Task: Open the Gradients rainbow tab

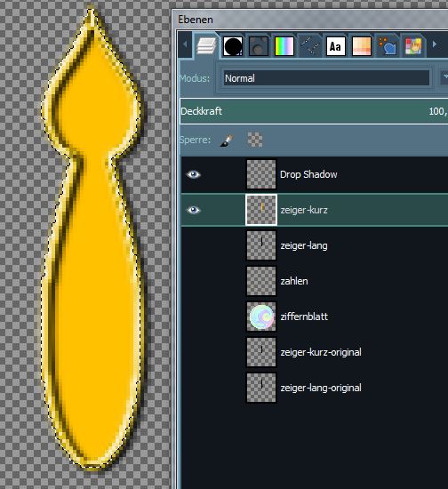Action: [284, 46]
